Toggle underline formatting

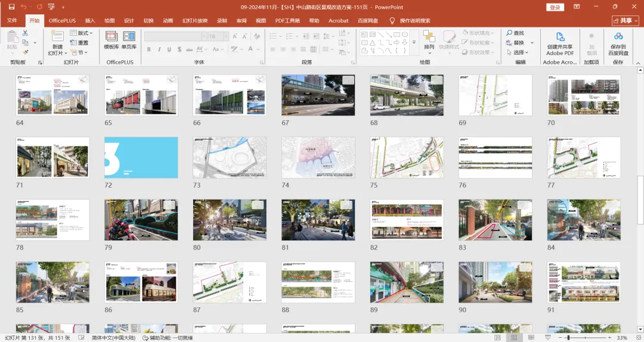169,49
